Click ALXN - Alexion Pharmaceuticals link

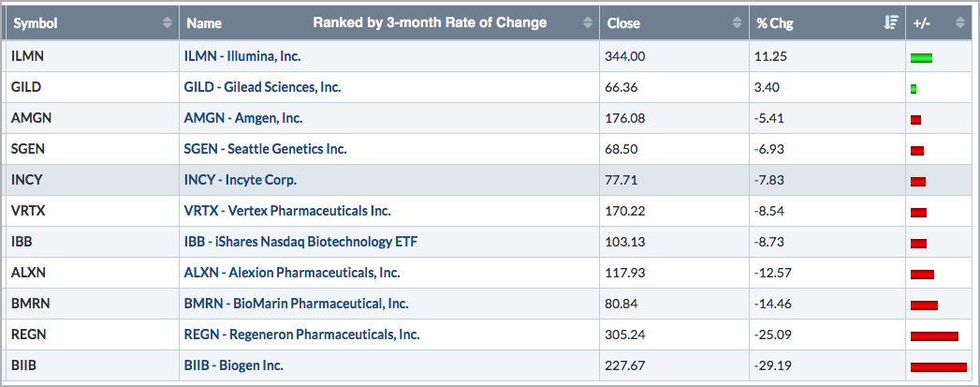point(292,273)
